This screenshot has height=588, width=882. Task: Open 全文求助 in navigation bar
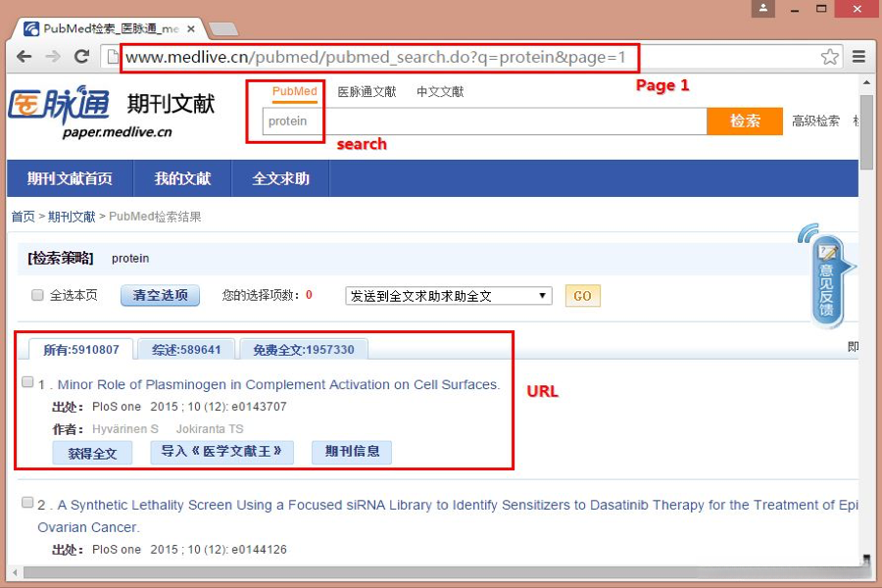(x=280, y=178)
